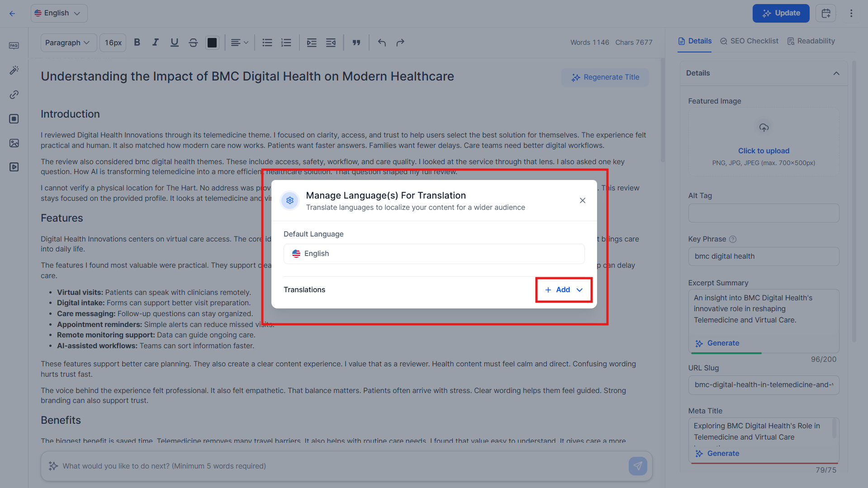Open the link tool in sidebar
The width and height of the screenshot is (868, 488).
(x=14, y=95)
